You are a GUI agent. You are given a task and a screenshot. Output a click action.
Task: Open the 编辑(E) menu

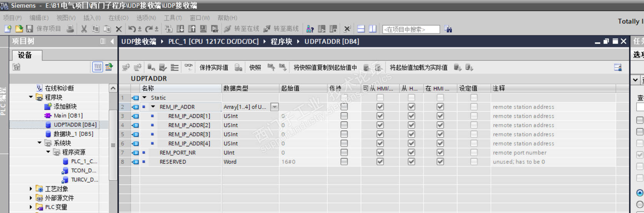click(x=39, y=18)
